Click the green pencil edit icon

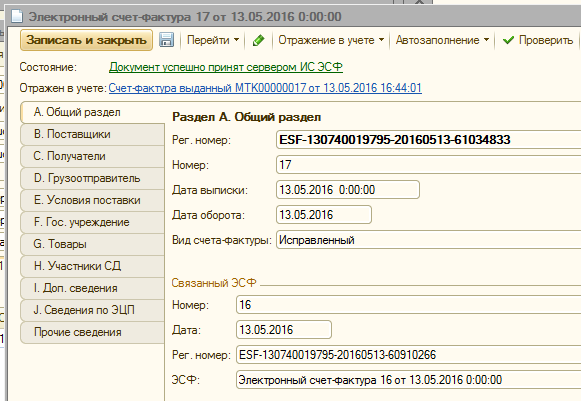(x=258, y=40)
